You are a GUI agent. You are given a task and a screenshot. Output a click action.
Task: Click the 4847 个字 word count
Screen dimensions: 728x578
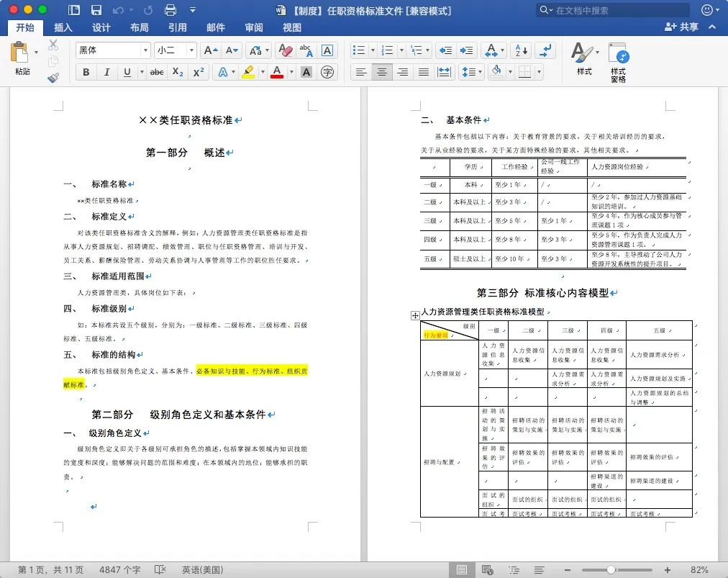[120, 569]
